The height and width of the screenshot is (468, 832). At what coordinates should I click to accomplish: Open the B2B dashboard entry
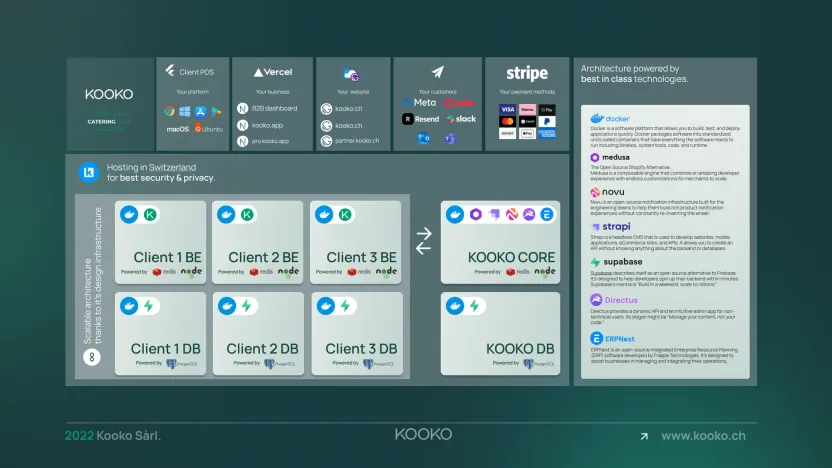click(x=267, y=108)
